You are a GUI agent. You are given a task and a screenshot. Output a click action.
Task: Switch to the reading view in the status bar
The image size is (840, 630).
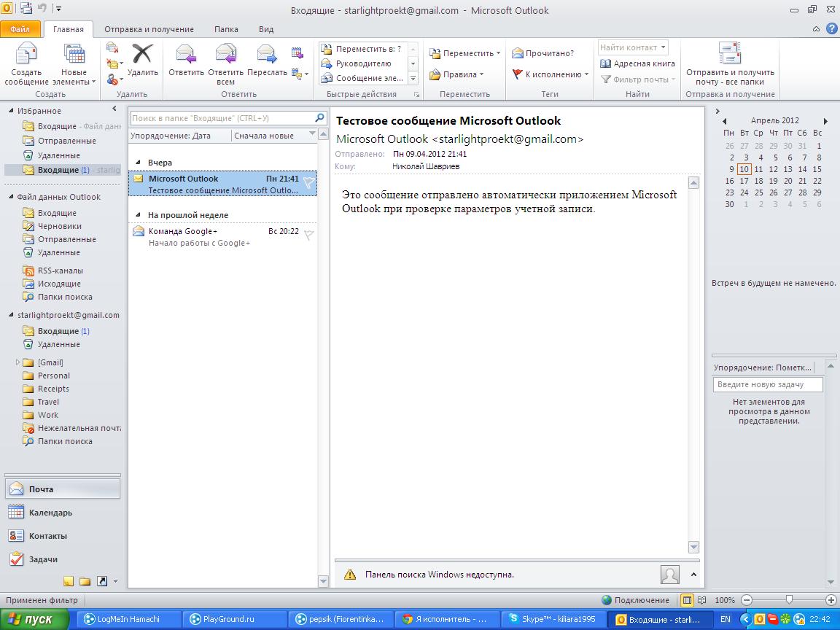coord(701,600)
